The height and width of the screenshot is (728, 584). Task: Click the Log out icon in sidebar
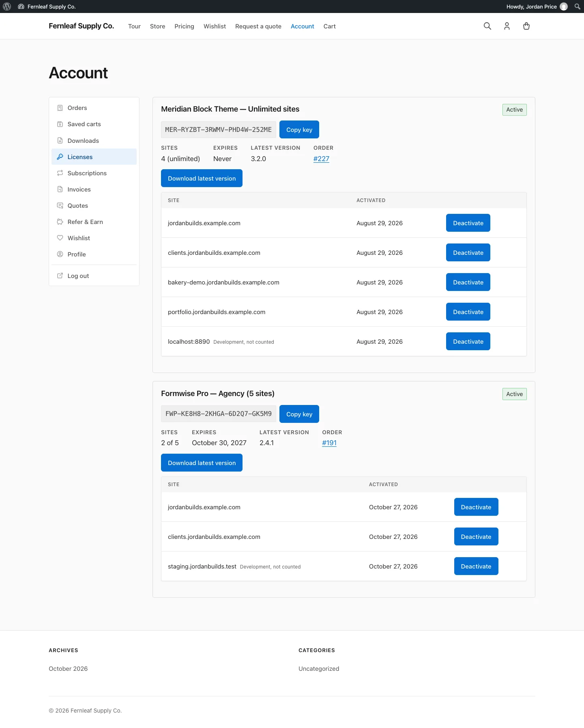tap(60, 276)
